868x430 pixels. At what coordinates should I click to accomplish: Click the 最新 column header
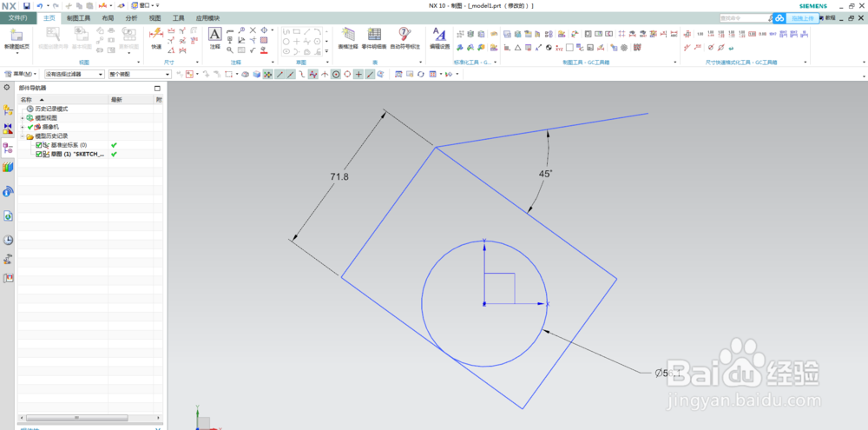click(131, 100)
